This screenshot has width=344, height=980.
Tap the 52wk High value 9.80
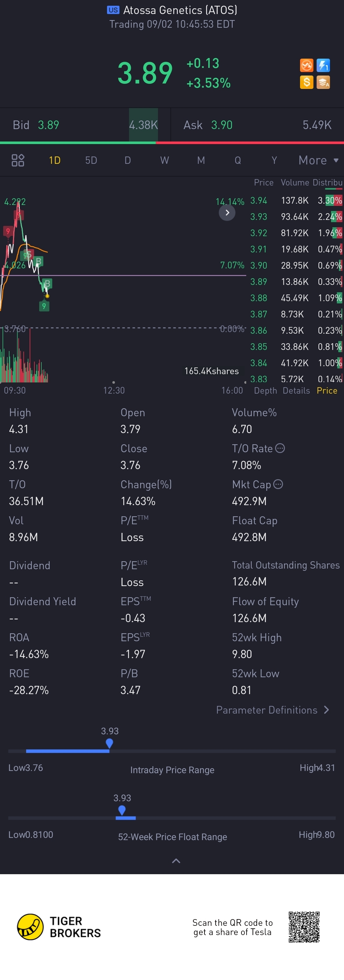242,654
